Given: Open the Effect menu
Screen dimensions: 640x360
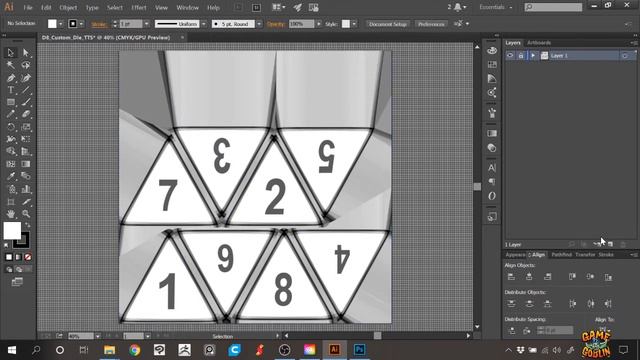Looking at the screenshot, I should click(x=139, y=7).
